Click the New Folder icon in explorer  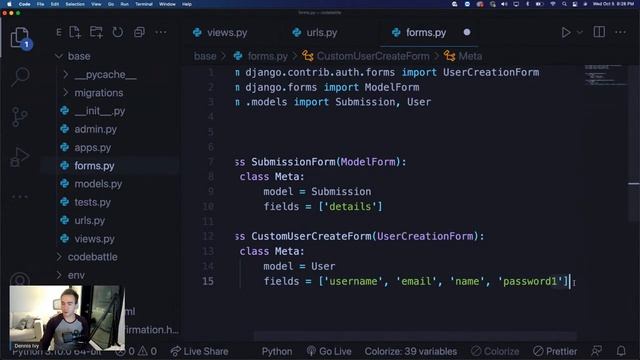(96, 32)
